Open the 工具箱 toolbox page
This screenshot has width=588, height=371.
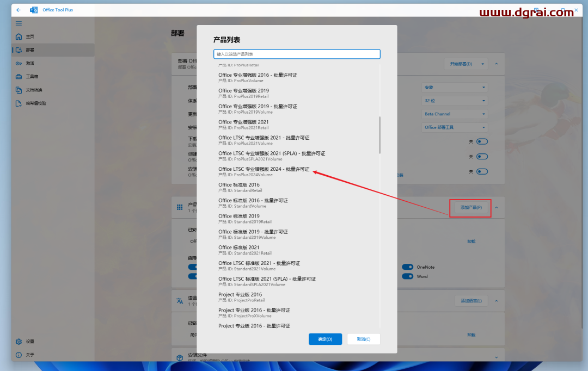(53, 77)
